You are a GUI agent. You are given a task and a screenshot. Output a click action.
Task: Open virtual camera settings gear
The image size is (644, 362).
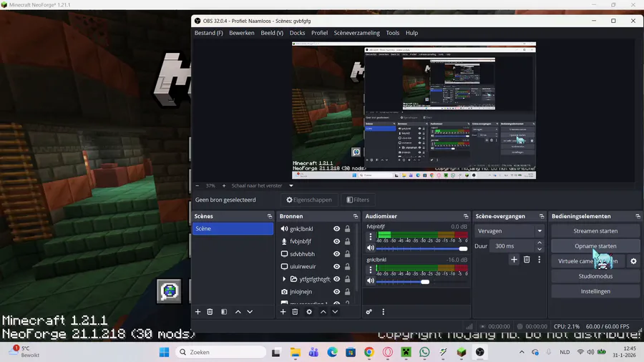(x=633, y=261)
